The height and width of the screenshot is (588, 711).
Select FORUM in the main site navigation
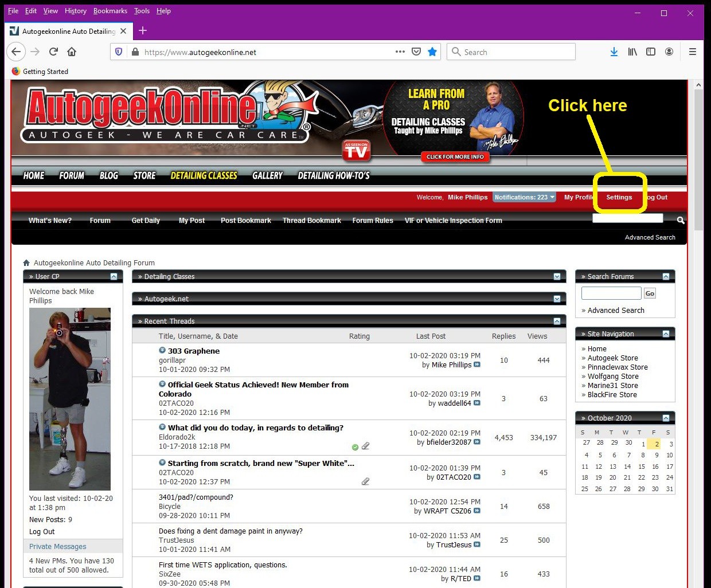point(72,175)
